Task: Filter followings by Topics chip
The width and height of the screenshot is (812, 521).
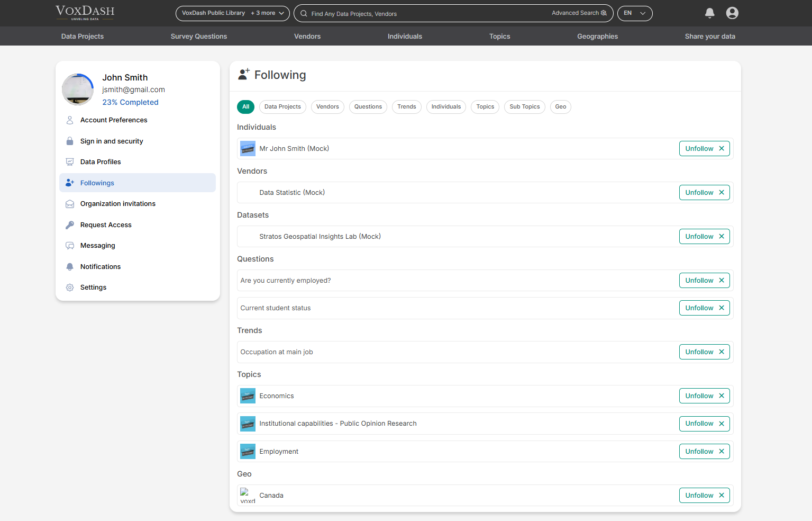Action: tap(485, 107)
